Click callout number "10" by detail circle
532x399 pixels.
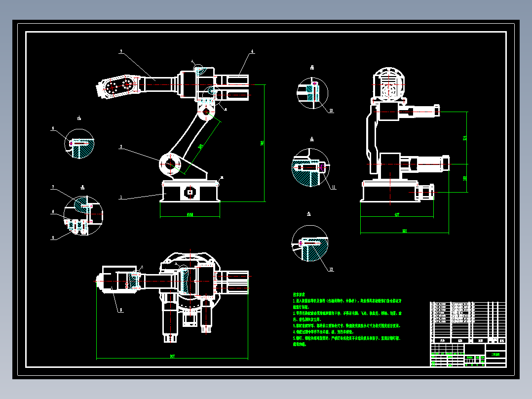tap(331, 110)
